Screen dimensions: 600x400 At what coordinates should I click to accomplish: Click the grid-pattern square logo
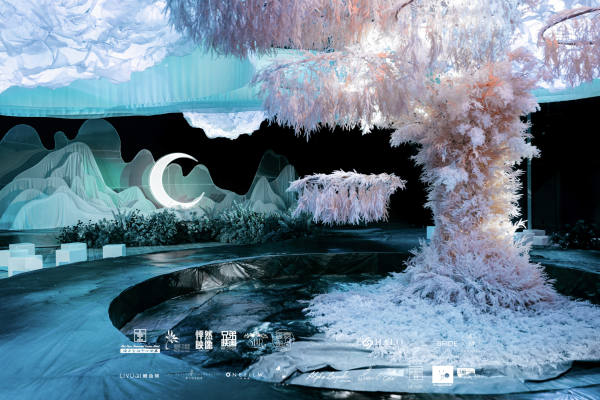(416, 374)
